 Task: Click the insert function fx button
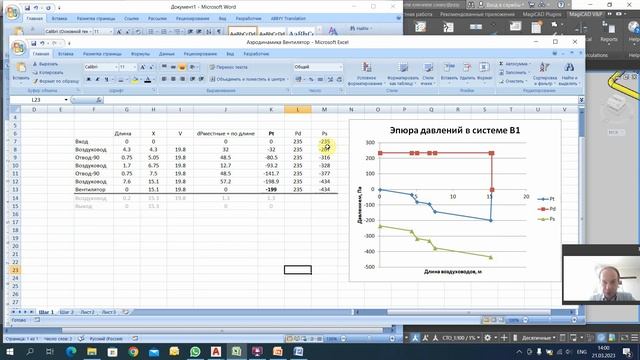(99, 100)
